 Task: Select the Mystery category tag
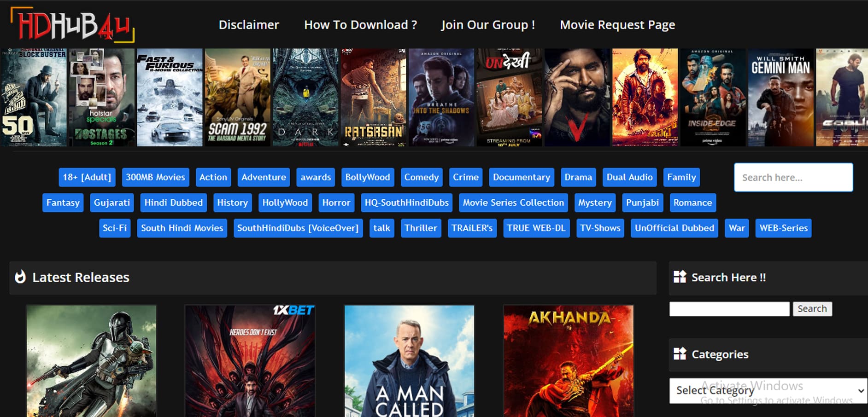click(x=595, y=203)
